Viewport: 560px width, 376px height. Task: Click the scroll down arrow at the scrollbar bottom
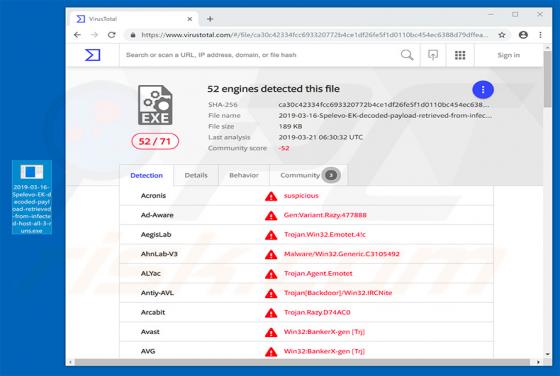click(x=548, y=354)
